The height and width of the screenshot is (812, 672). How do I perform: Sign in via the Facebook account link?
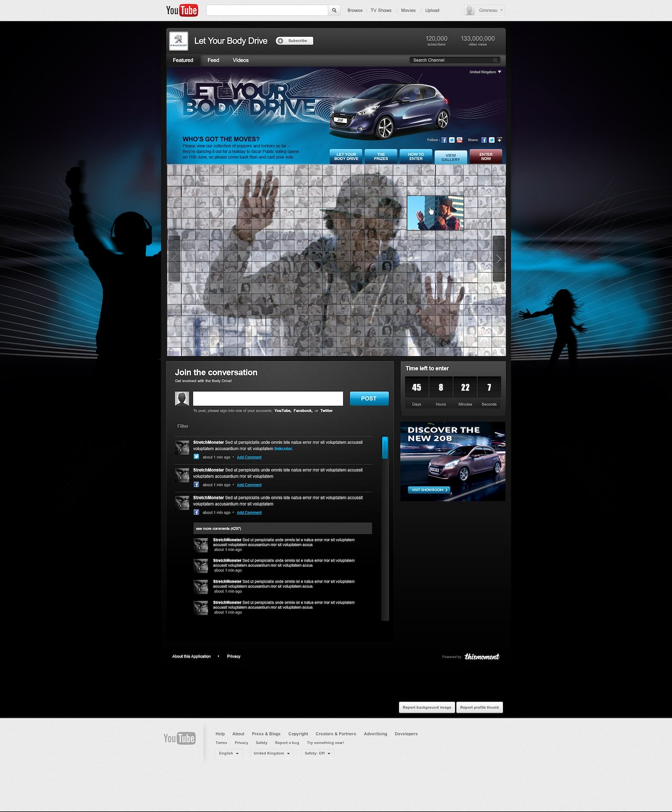coord(303,411)
